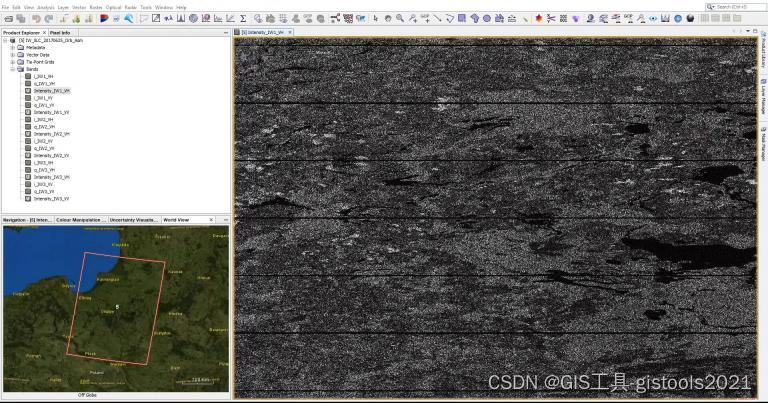The height and width of the screenshot is (403, 768).
Task: Open the Mask Manager side panel
Action: pos(763,144)
